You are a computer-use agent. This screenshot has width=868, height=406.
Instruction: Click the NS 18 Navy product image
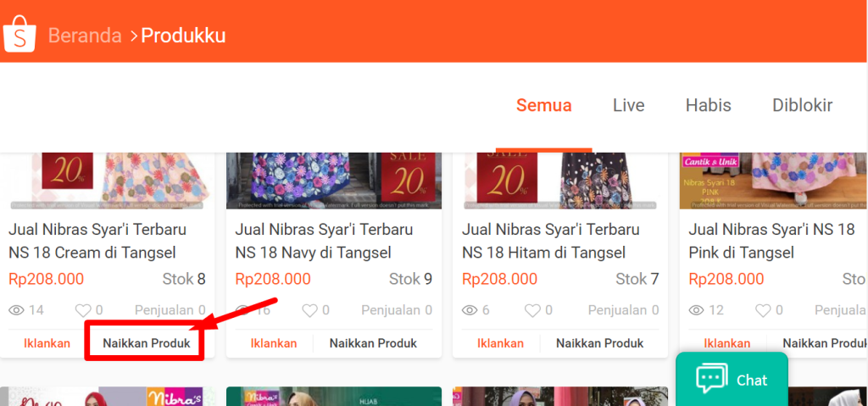334,181
